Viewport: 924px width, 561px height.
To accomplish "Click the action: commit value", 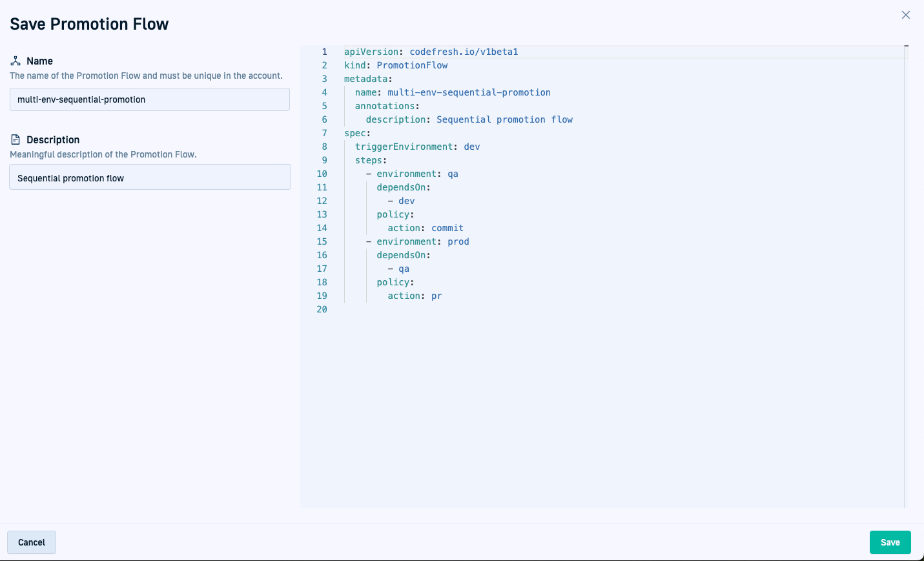I will (x=447, y=228).
